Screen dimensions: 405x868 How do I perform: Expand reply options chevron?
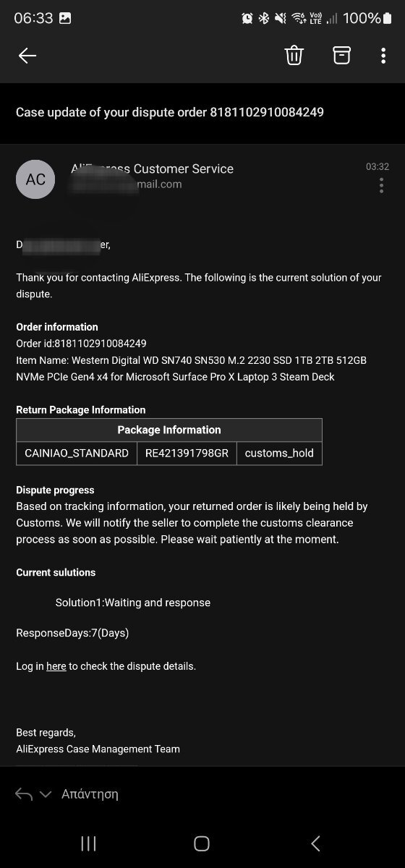tap(46, 794)
